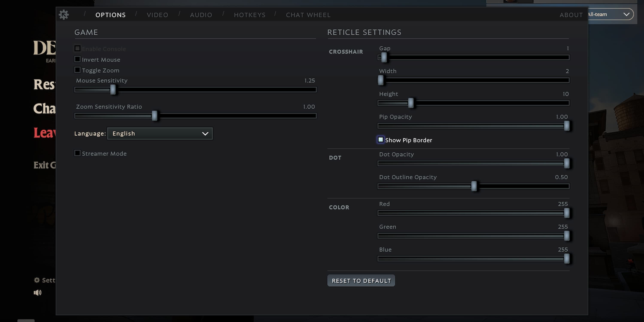Screen dimensions: 644x322
Task: Click the speaker/volume icon bottom left
Action: (x=37, y=292)
